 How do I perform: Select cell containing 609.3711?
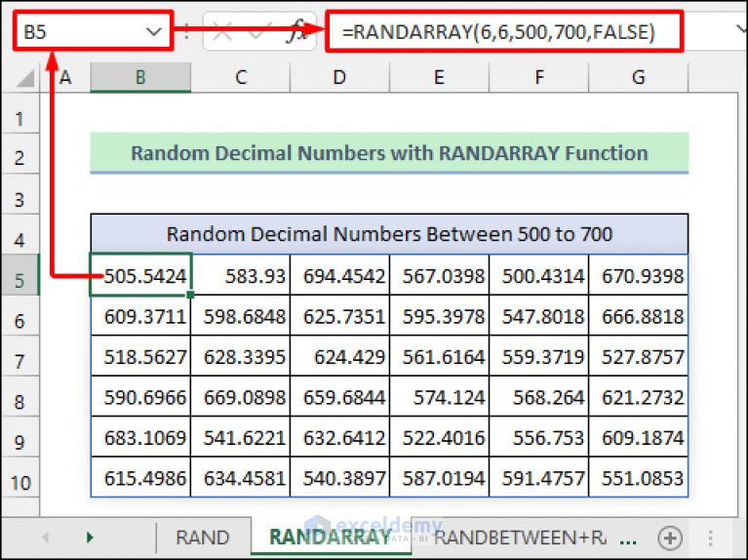(140, 315)
